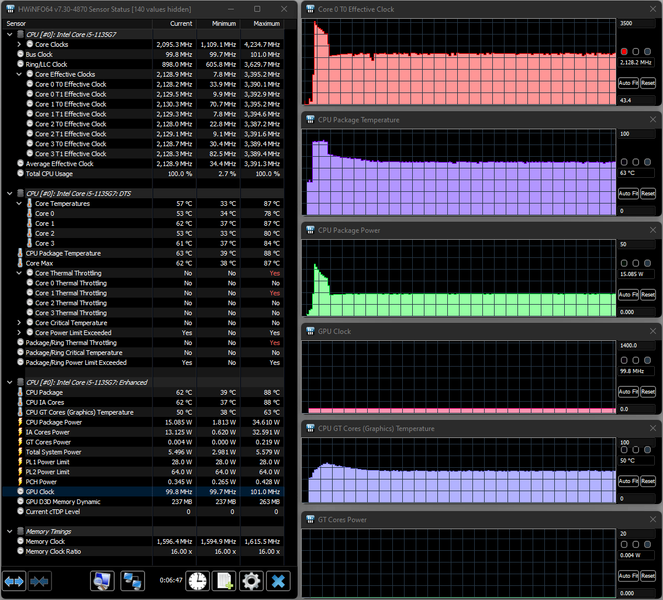Collapse the Core Effective Clocks group
Image resolution: width=663 pixels, height=600 pixels.
(x=19, y=74)
